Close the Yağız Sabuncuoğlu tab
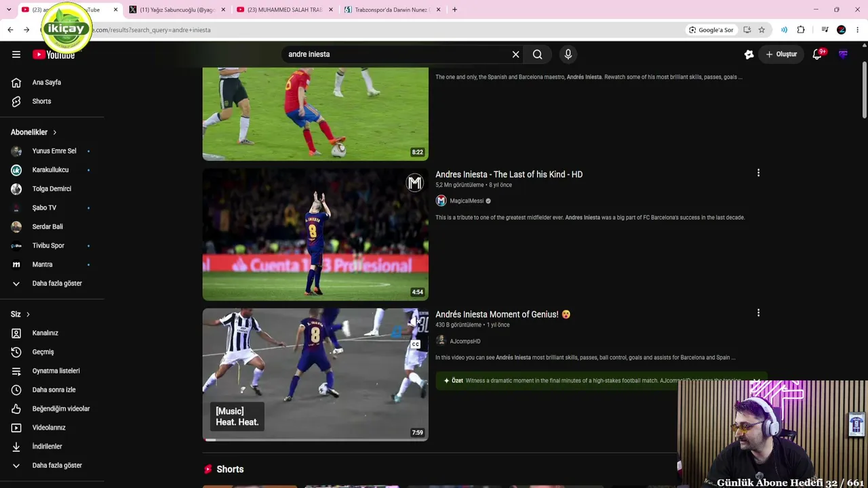Screen dimensions: 868x488 (223, 9)
